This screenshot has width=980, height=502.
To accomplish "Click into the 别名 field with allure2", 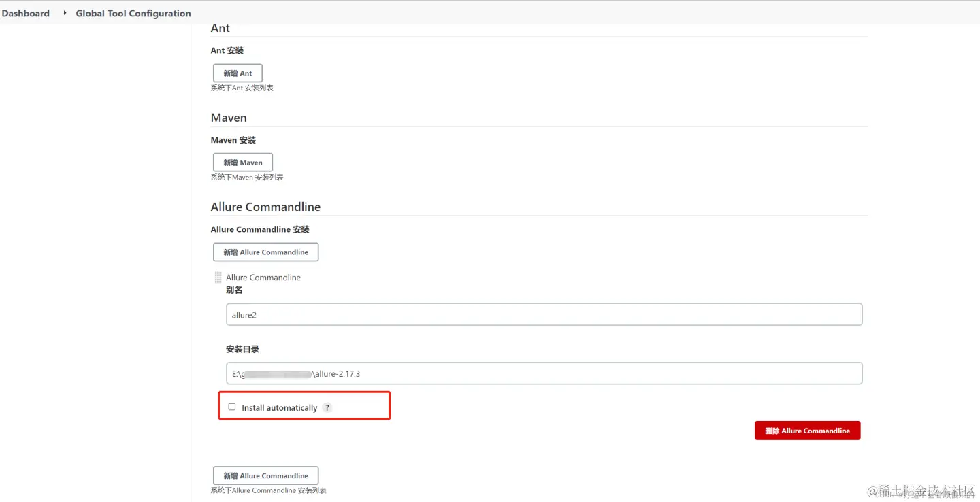I will point(544,315).
